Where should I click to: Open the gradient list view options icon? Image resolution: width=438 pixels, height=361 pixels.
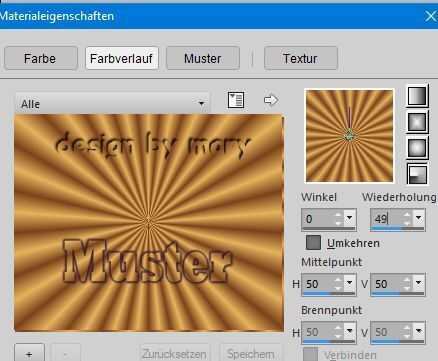click(236, 100)
